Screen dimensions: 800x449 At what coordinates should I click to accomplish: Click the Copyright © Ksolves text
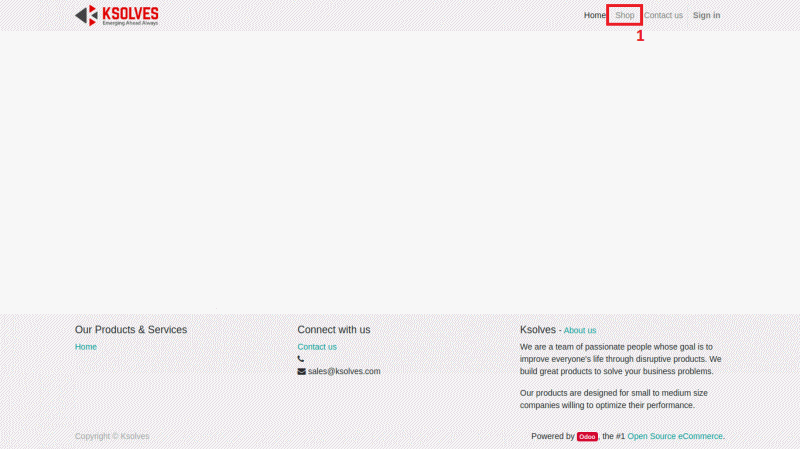pyautogui.click(x=112, y=436)
